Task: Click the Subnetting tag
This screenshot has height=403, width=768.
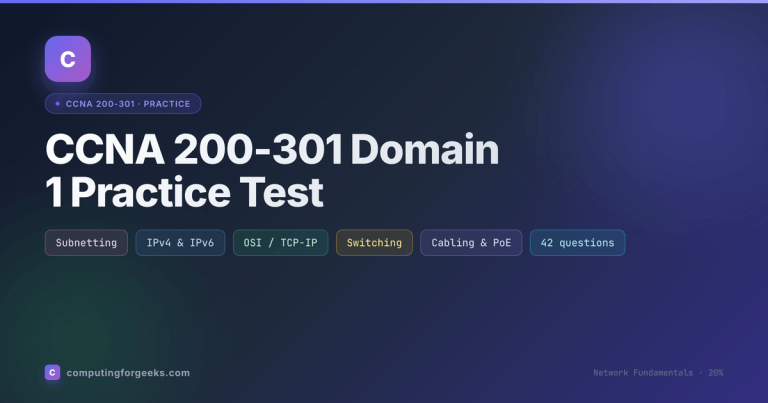Action: pyautogui.click(x=86, y=243)
